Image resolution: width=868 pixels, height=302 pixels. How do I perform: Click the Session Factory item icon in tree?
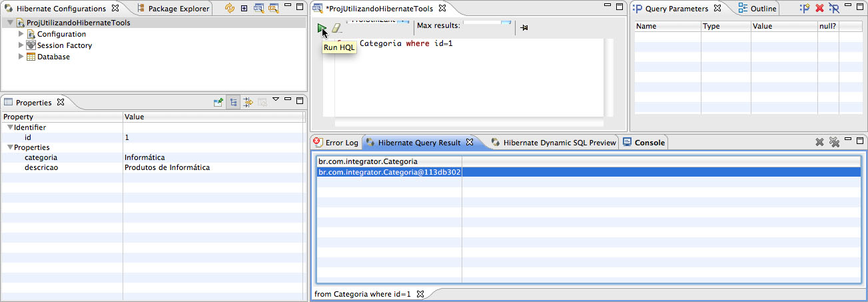[x=31, y=45]
